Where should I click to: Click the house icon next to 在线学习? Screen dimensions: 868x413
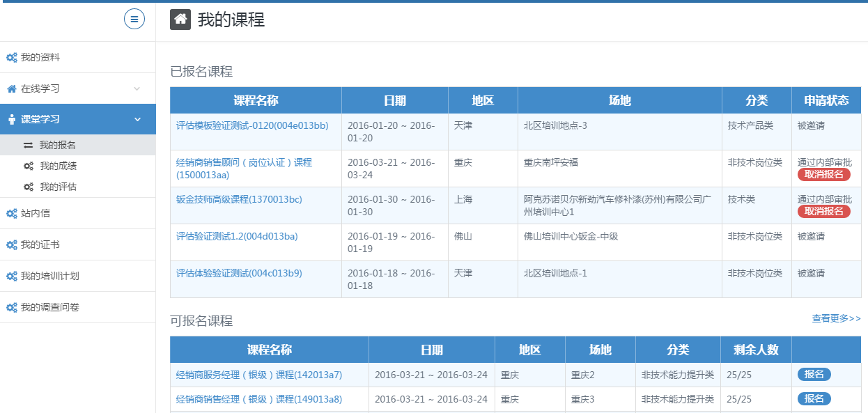click(11, 88)
